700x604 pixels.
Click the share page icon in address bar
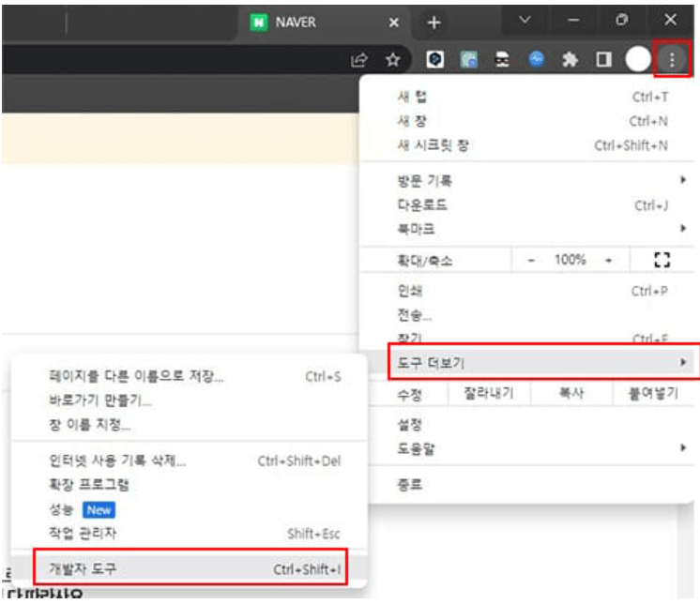pyautogui.click(x=359, y=59)
